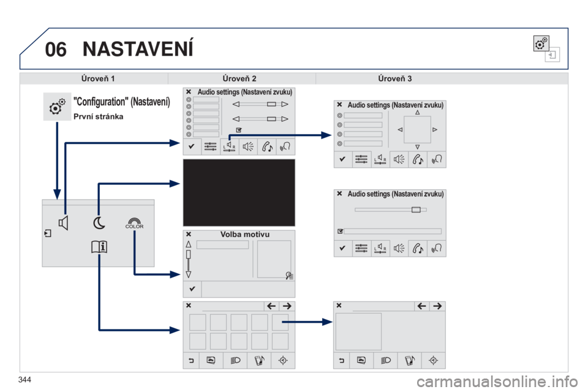The image size is (588, 392).
Task: Select first thumbnail in the grid's top row
Action: (198, 322)
